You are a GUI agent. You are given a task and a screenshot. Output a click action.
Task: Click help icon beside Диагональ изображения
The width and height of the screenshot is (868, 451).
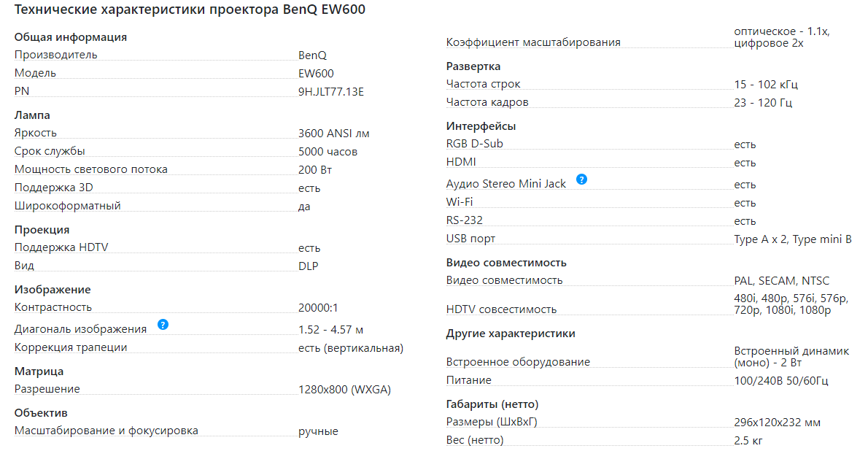(x=163, y=325)
